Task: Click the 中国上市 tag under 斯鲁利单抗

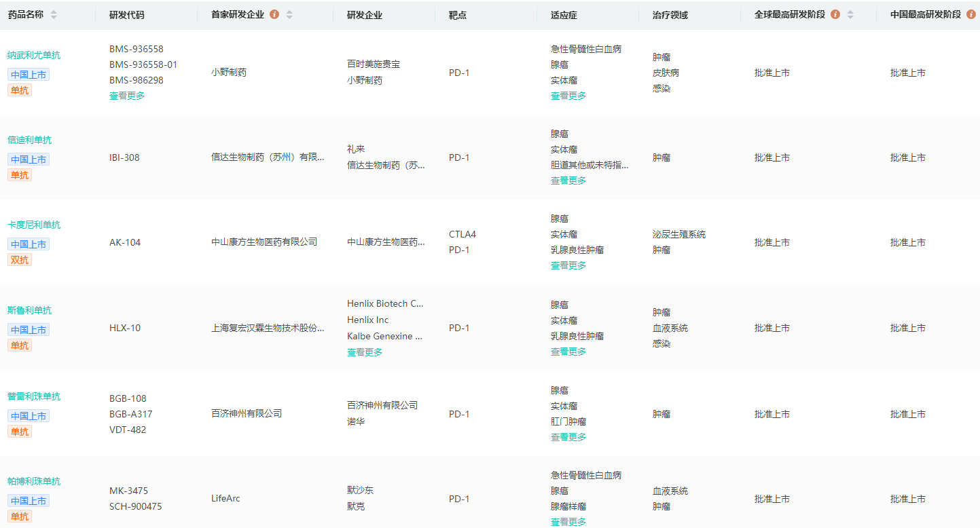Action: [29, 330]
